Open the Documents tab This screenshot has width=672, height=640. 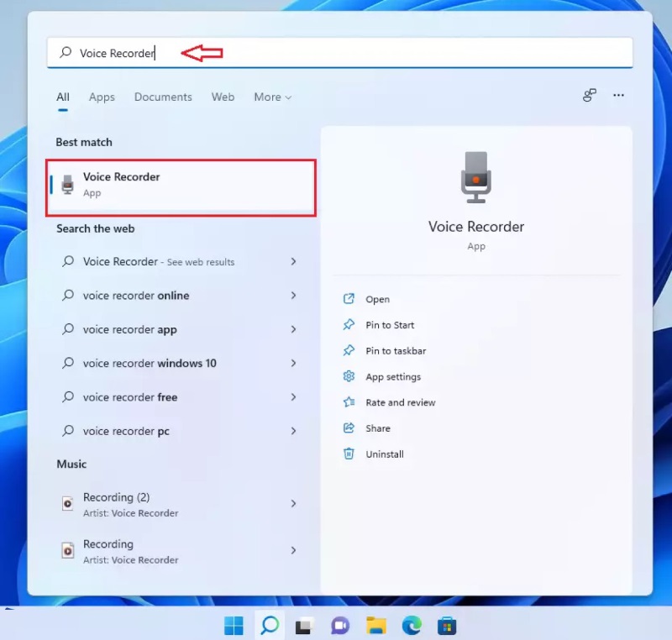click(163, 97)
